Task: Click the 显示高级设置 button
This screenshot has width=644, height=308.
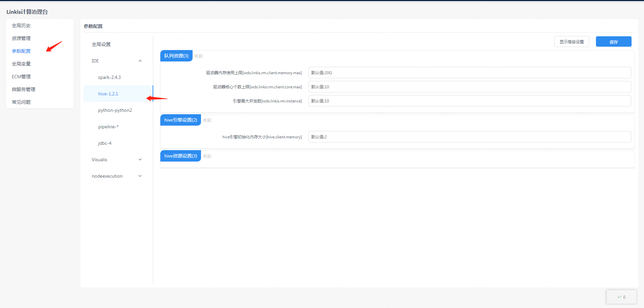Action: coord(571,42)
